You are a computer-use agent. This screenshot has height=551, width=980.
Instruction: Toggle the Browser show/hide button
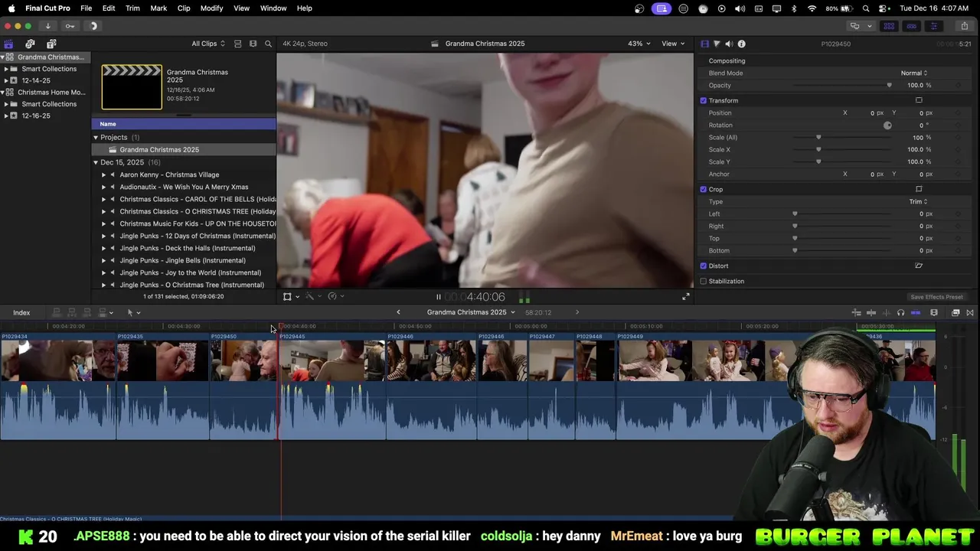(889, 26)
